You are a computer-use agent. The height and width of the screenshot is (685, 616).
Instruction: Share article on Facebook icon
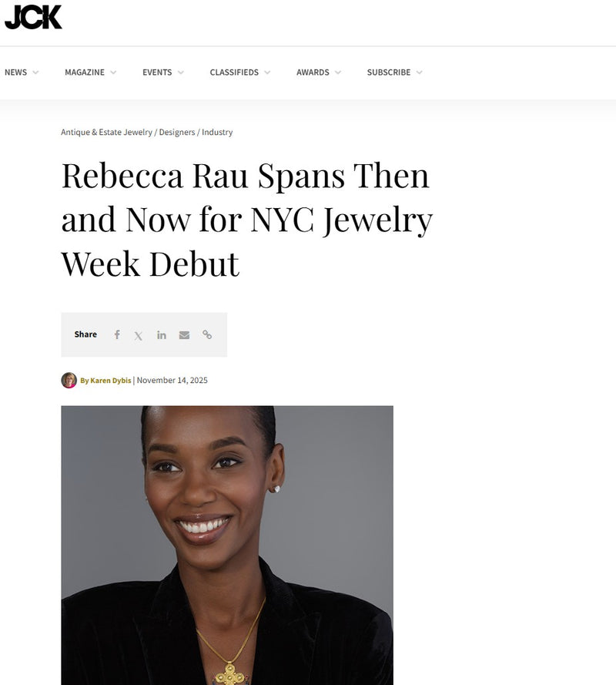click(117, 334)
